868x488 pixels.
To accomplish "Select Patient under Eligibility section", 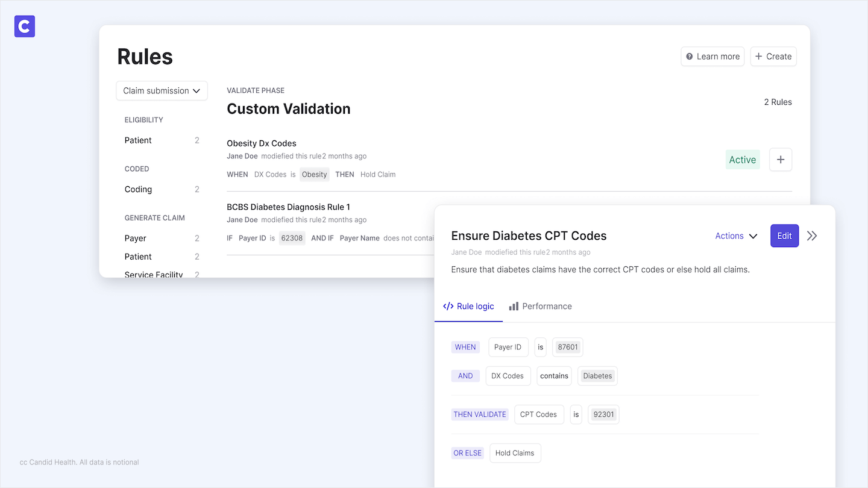I will [138, 140].
